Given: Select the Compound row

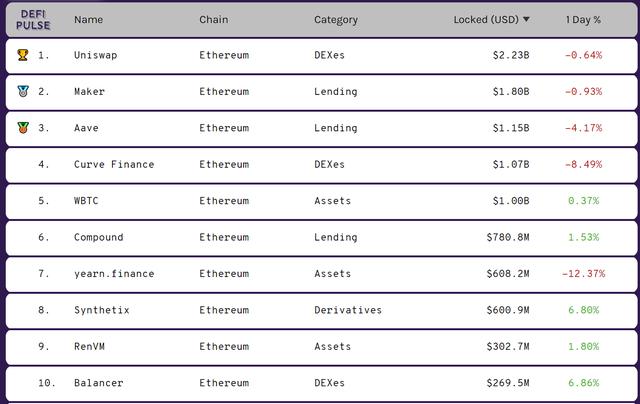Looking at the screenshot, I should (322, 238).
